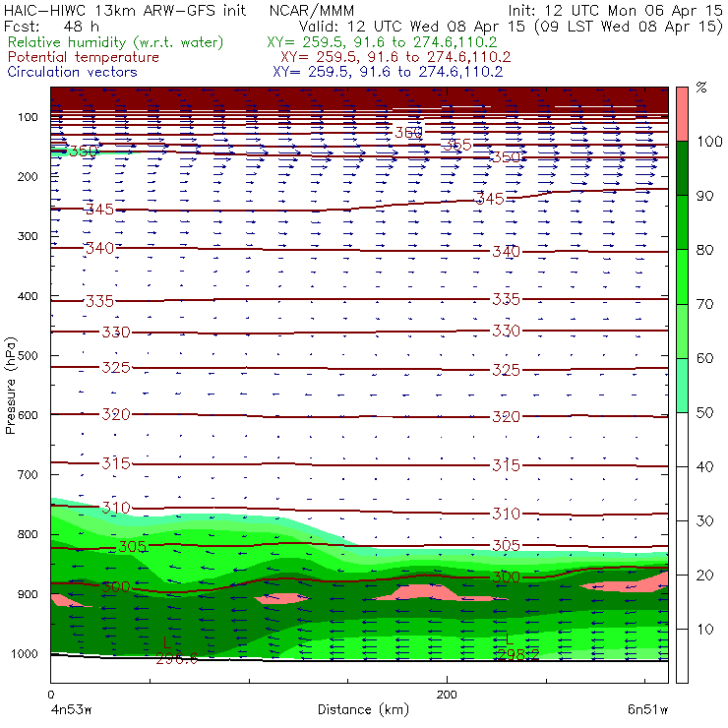Click the red XY coordinates line
728x728 pixels.
point(395,57)
